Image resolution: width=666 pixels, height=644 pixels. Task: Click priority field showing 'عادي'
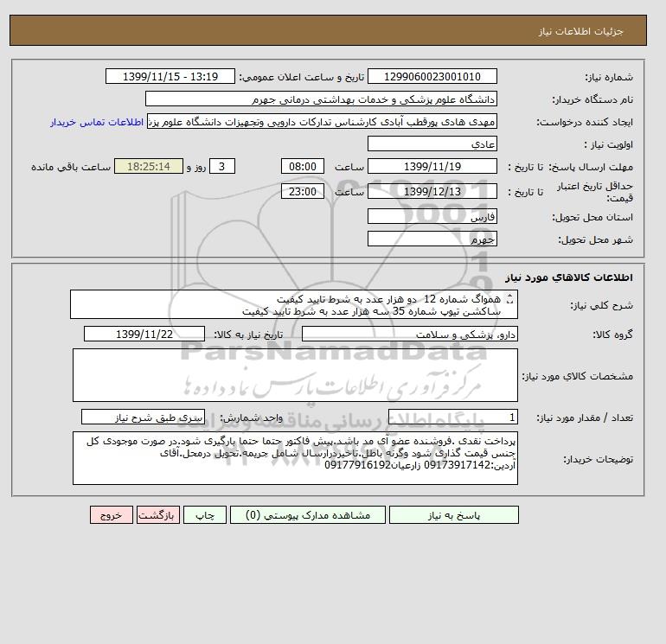coord(432,143)
